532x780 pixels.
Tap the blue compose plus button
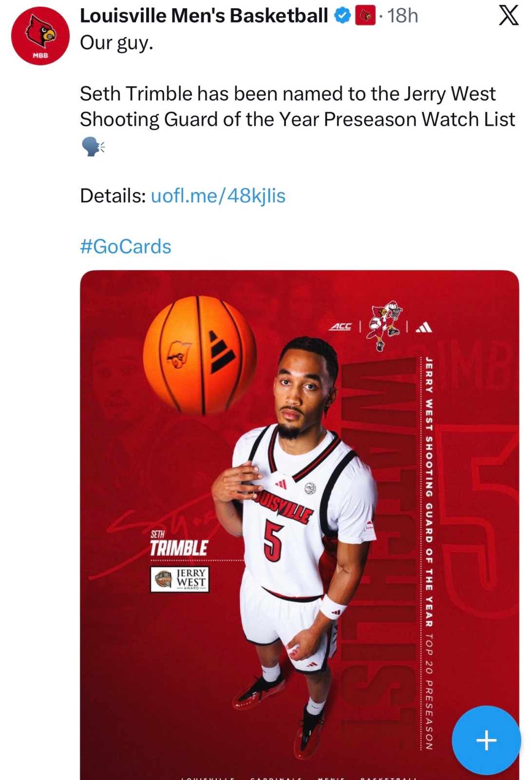click(486, 741)
